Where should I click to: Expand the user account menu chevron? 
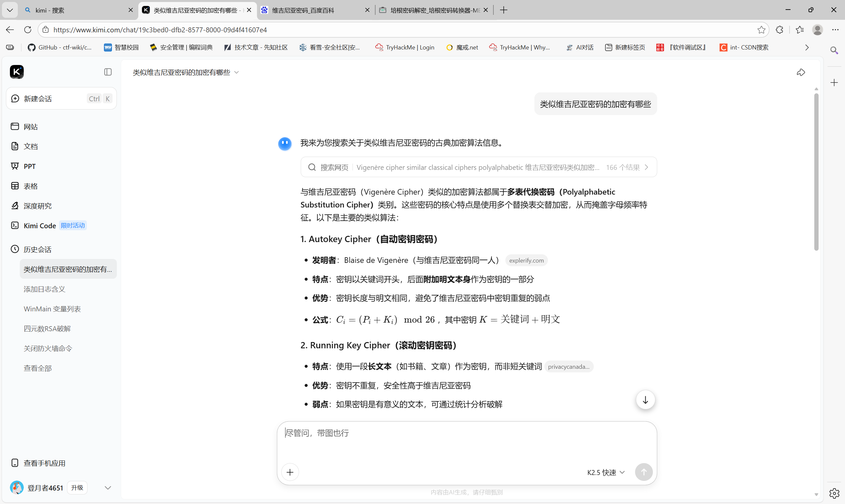click(108, 488)
